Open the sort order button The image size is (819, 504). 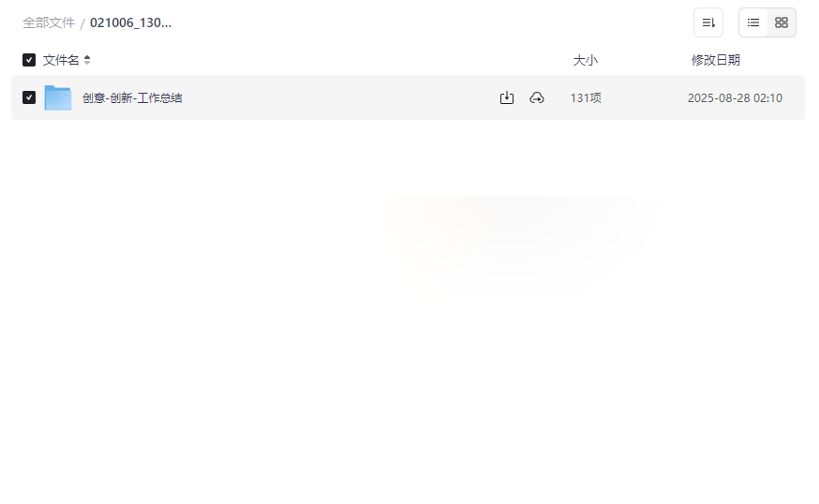708,22
